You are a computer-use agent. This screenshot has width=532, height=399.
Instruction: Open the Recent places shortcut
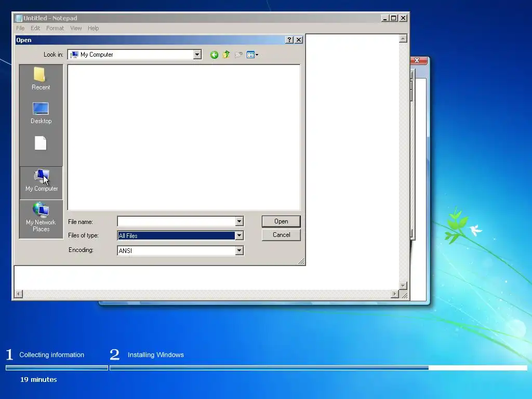(41, 78)
